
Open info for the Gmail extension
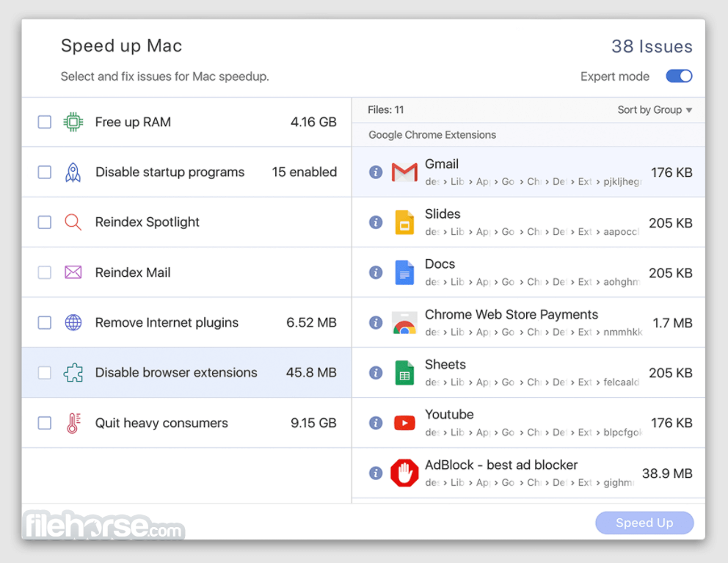pyautogui.click(x=376, y=172)
